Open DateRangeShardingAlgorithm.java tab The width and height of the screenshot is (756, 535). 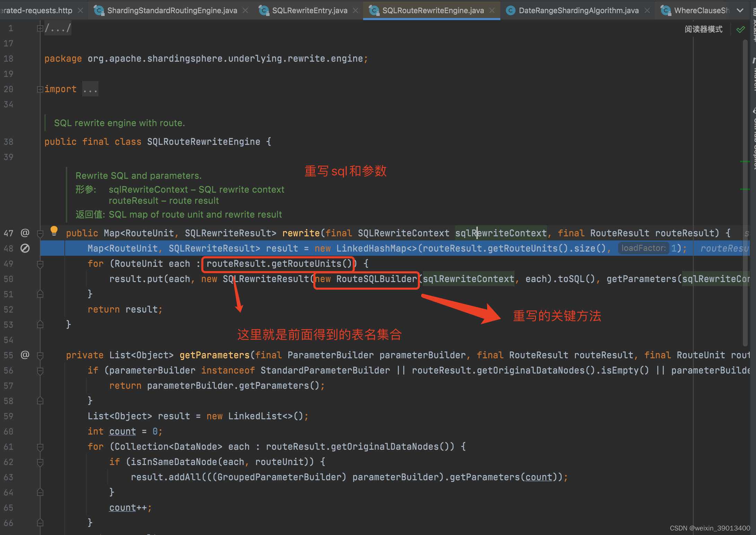click(x=579, y=10)
